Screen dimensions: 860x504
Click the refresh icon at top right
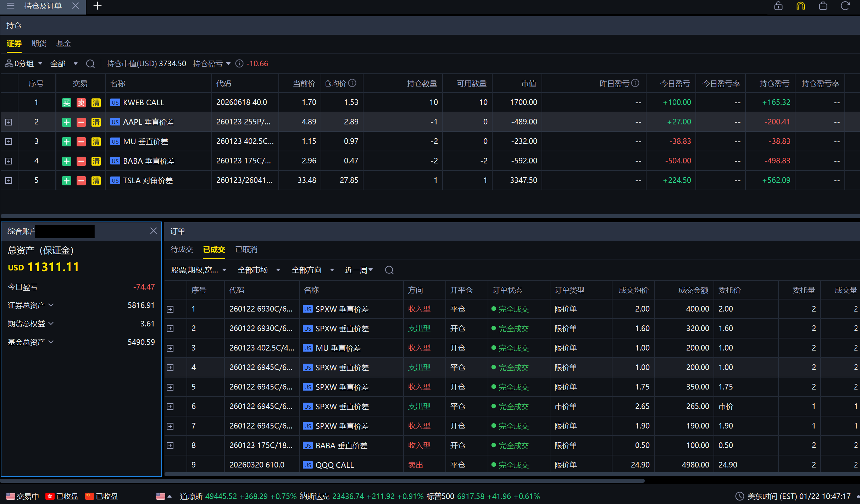click(845, 6)
